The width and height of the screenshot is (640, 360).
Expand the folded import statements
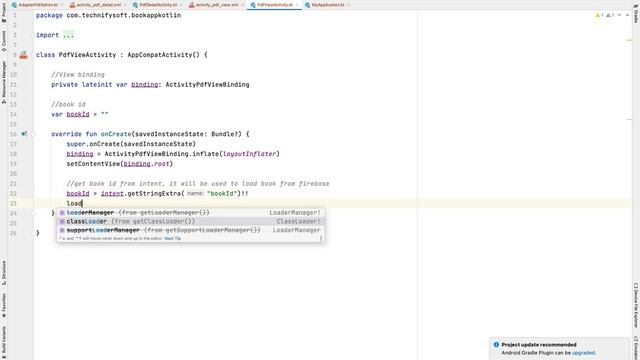pos(68,35)
